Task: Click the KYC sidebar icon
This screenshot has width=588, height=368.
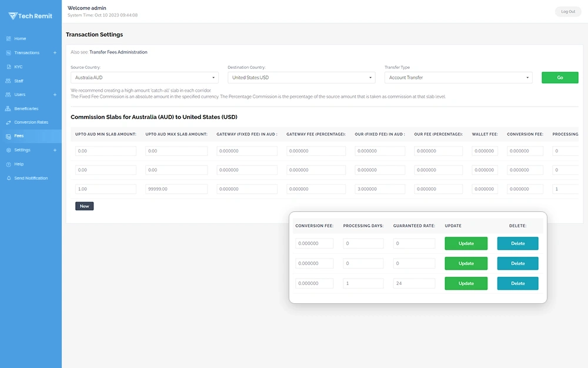Action: click(x=8, y=67)
